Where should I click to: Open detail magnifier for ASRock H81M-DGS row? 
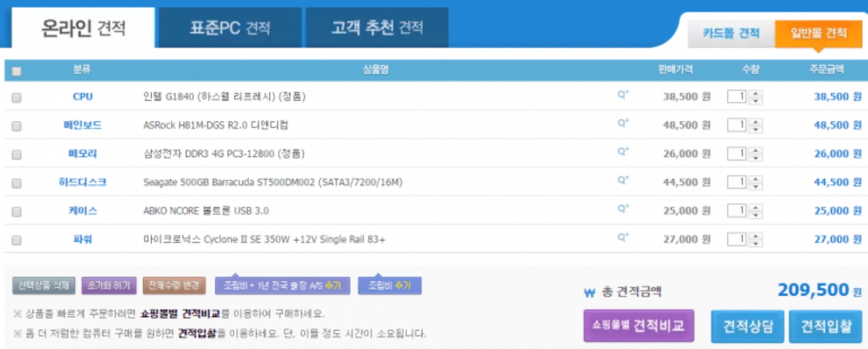[x=623, y=123]
